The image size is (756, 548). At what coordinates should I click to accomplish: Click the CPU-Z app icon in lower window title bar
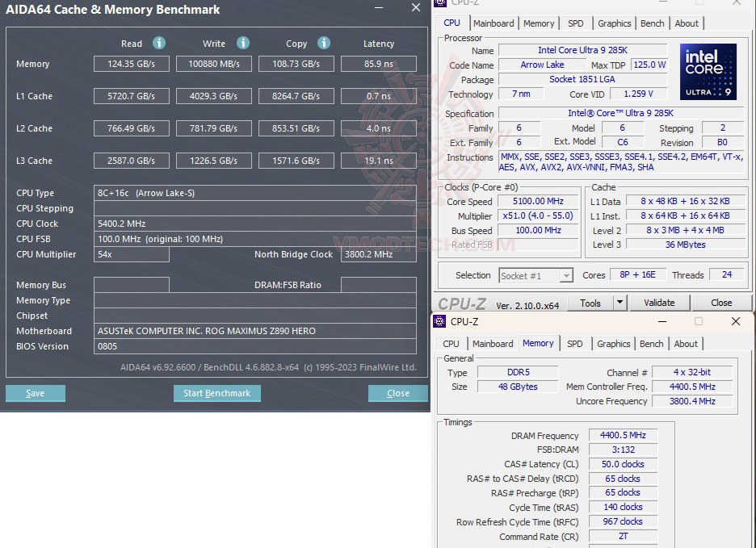coord(439,321)
